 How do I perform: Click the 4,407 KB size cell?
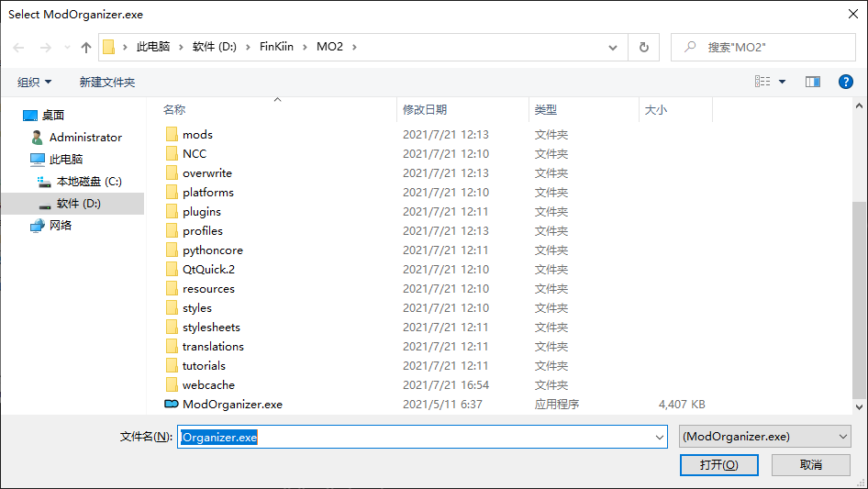click(682, 405)
